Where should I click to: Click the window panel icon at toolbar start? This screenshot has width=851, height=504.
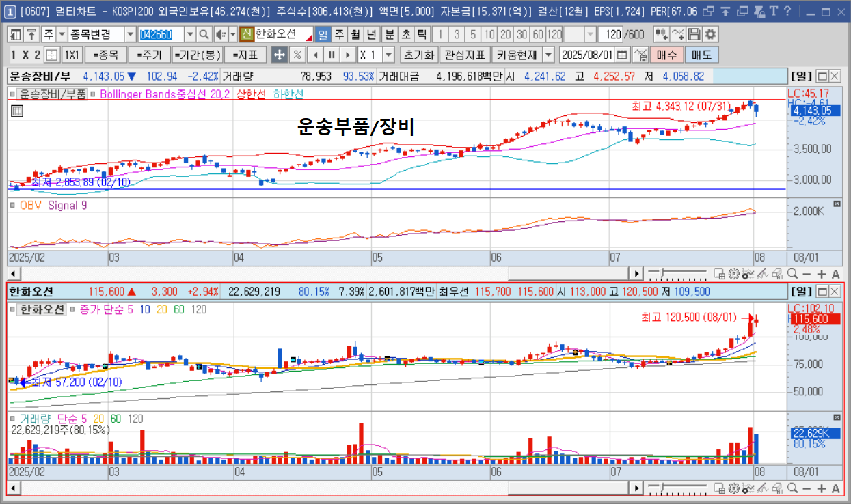16,34
